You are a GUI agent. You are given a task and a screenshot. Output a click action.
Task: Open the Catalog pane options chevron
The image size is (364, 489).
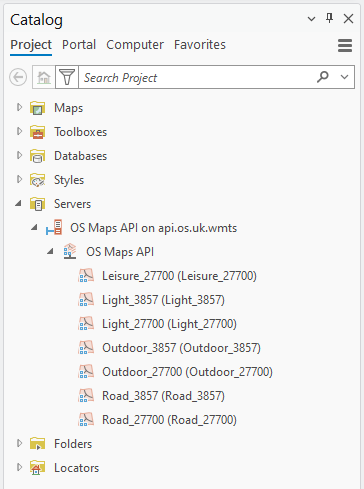tap(311, 19)
